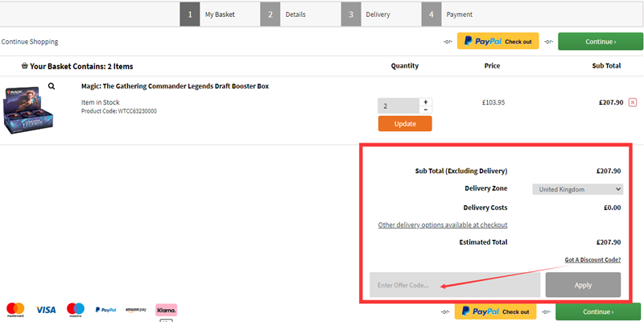Click the Sub Total (Excluding Delivery) label
644x322 pixels.
click(461, 171)
